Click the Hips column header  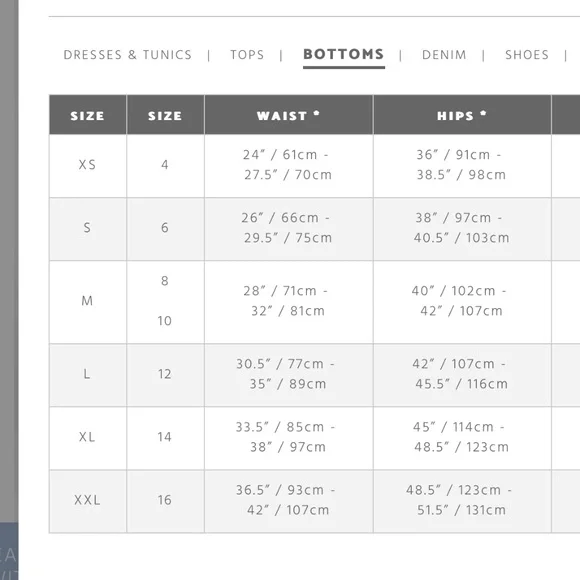pos(462,115)
